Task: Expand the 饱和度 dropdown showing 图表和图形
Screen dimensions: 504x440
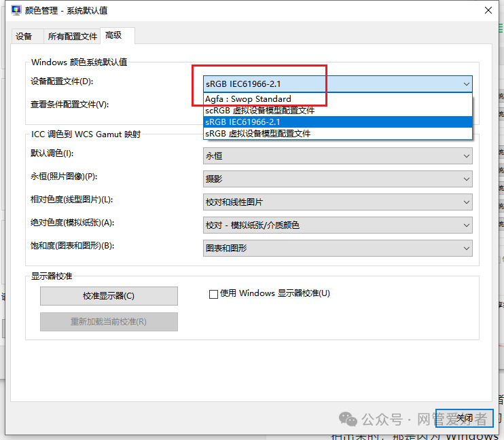Action: click(x=338, y=249)
